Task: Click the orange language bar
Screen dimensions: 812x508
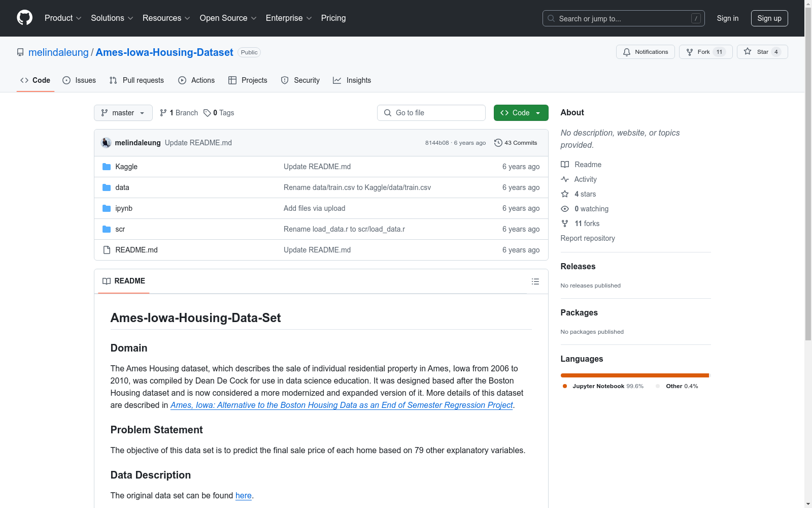Action: [x=634, y=375]
